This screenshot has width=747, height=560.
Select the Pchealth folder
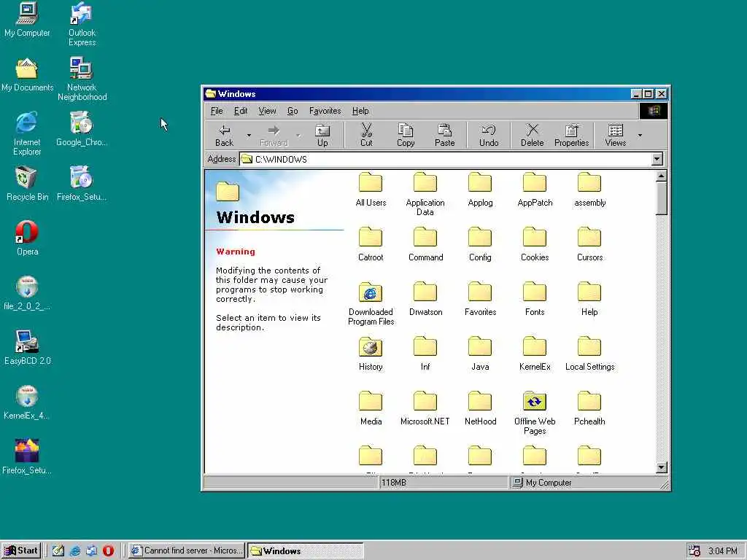coord(589,408)
